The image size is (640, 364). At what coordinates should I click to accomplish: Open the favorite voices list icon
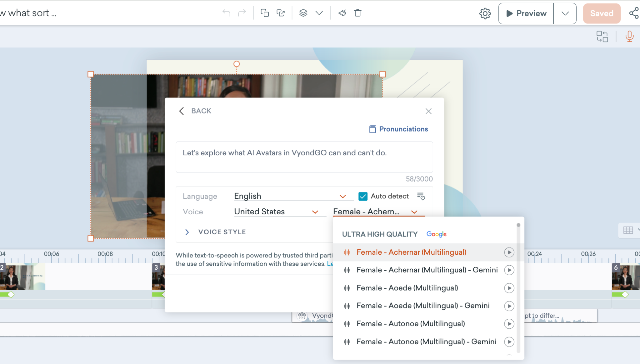coord(421,196)
